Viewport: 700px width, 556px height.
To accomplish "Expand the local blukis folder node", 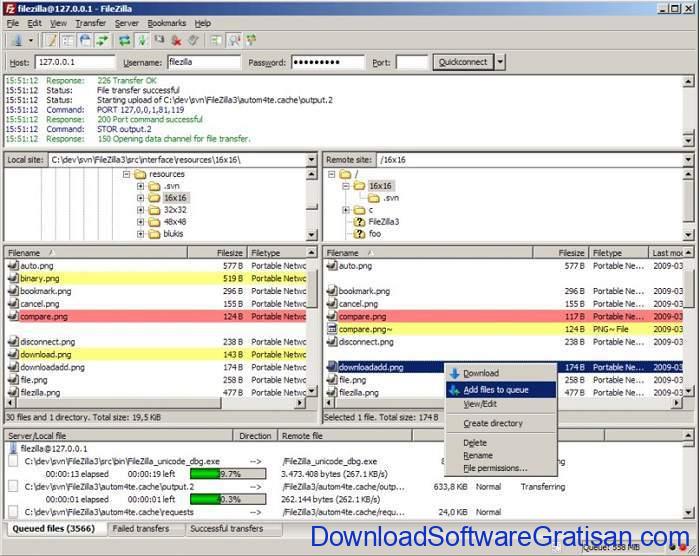I will coord(141,234).
